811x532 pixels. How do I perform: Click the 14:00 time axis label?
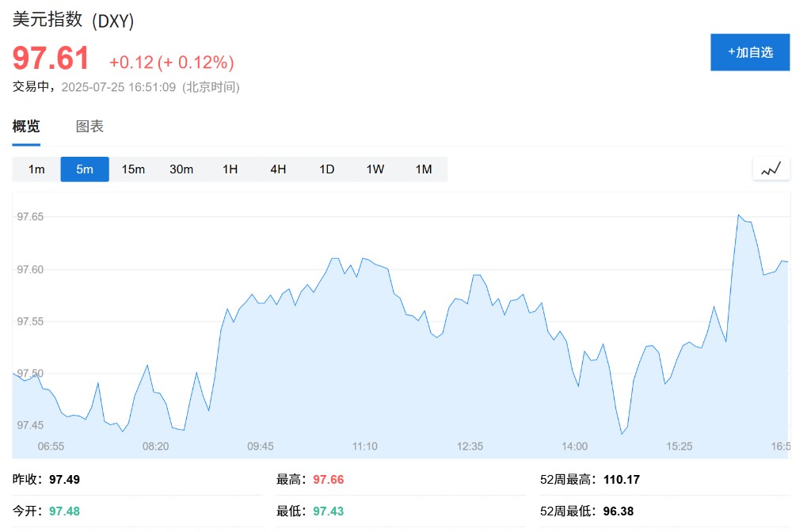(x=575, y=446)
